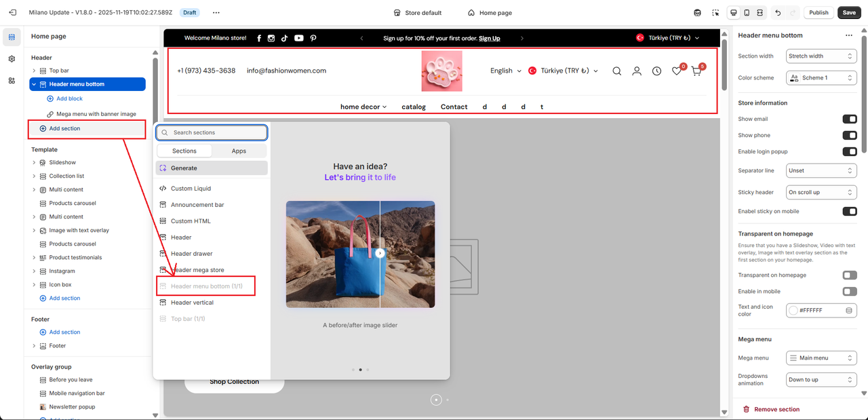Select Header drawer from section list

212,254
